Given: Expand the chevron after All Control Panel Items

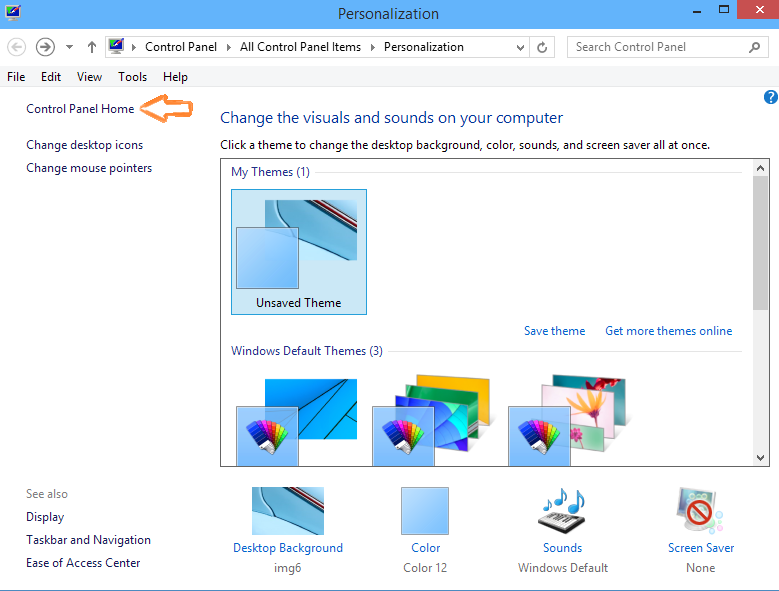Looking at the screenshot, I should pos(373,47).
